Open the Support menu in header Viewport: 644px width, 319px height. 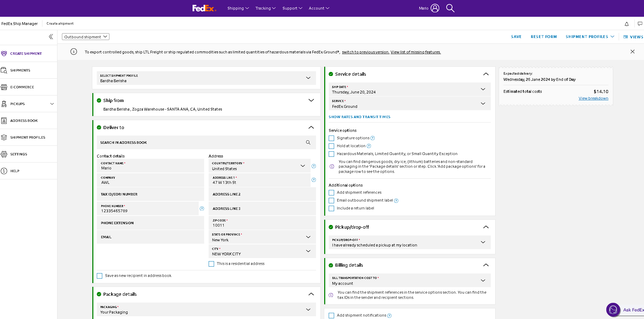(292, 8)
